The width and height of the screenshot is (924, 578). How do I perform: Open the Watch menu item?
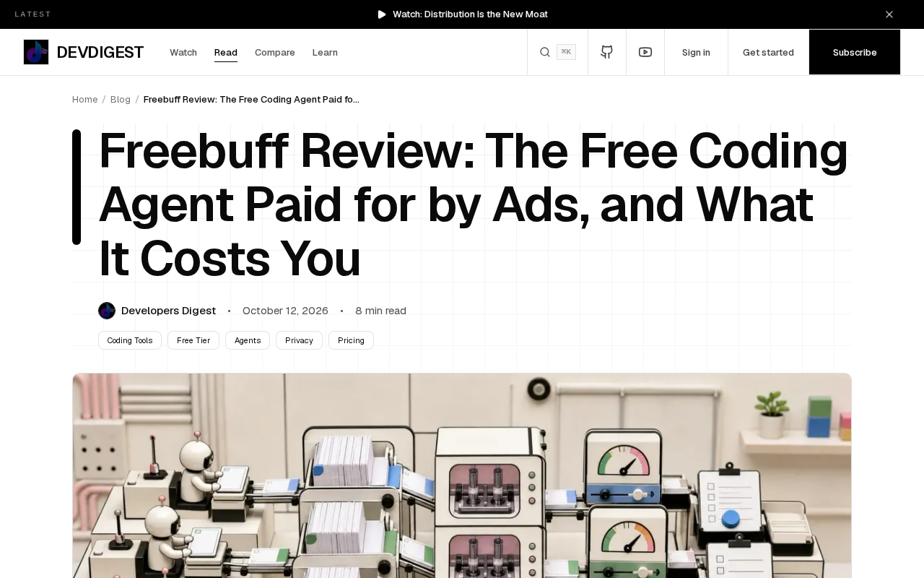183,52
